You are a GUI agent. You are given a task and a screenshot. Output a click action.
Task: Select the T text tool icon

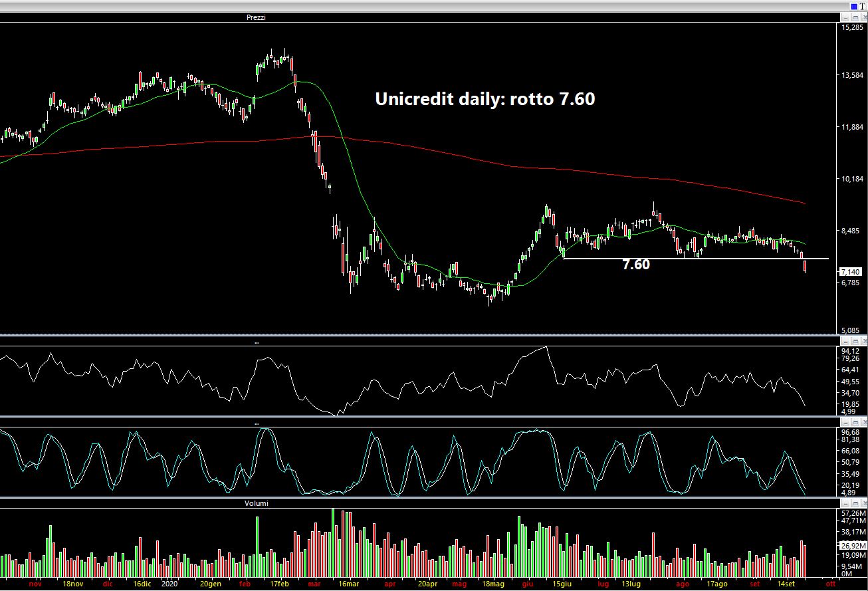(x=863, y=7)
